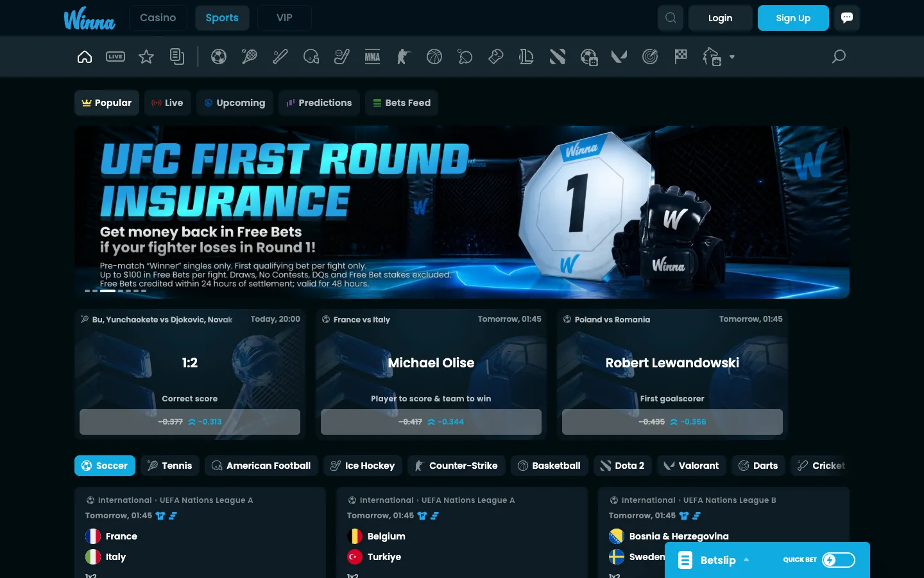Open the Predictions tab
Image resolution: width=924 pixels, height=578 pixels.
[x=319, y=103]
